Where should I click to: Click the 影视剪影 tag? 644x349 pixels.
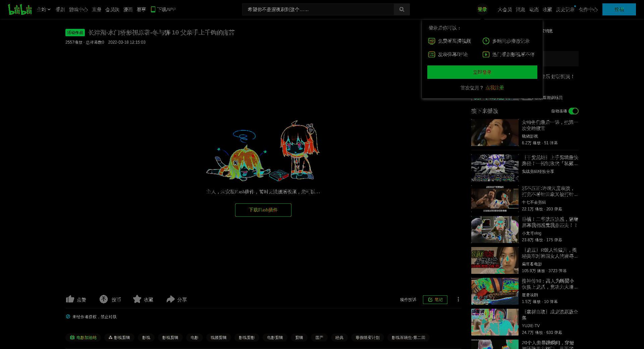(x=247, y=338)
